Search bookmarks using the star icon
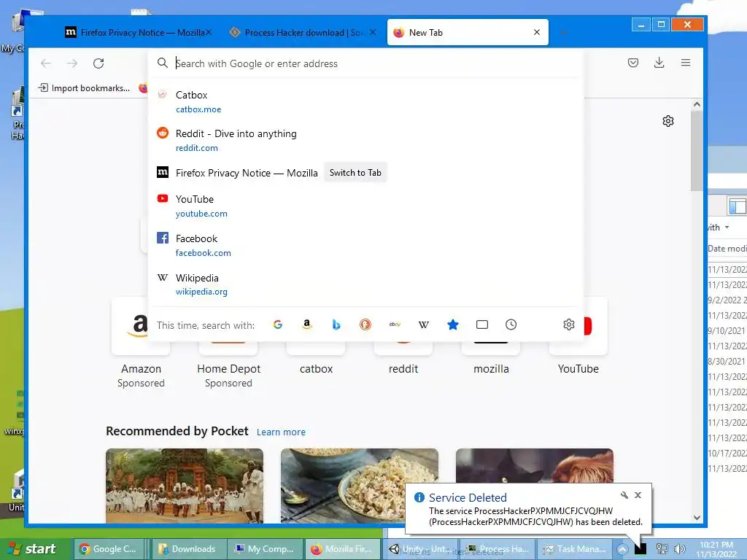The width and height of the screenshot is (747, 560). (452, 324)
